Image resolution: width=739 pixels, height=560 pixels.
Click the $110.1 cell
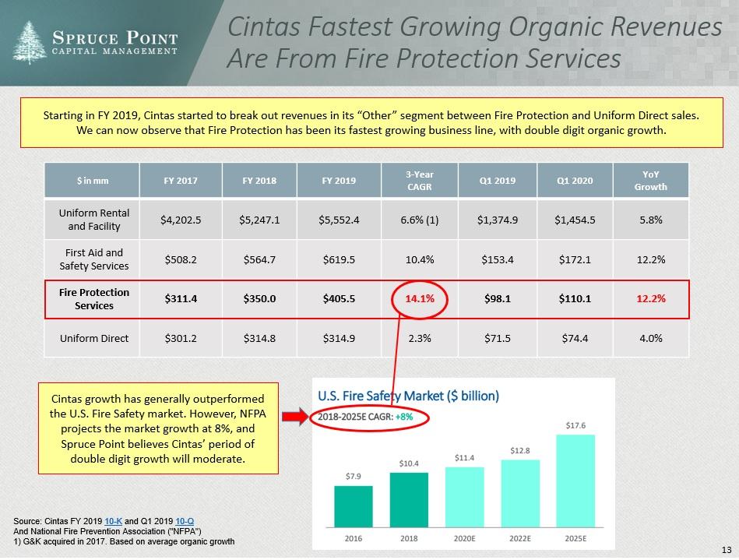tap(575, 299)
